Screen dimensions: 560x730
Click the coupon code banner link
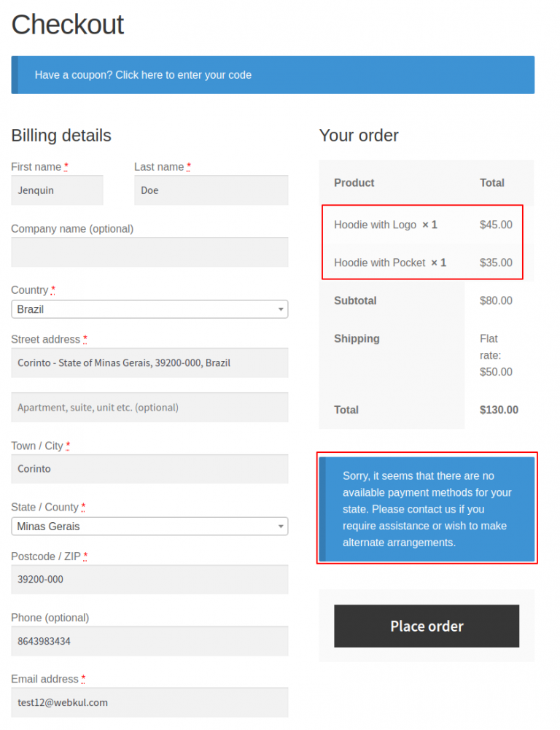144,74
